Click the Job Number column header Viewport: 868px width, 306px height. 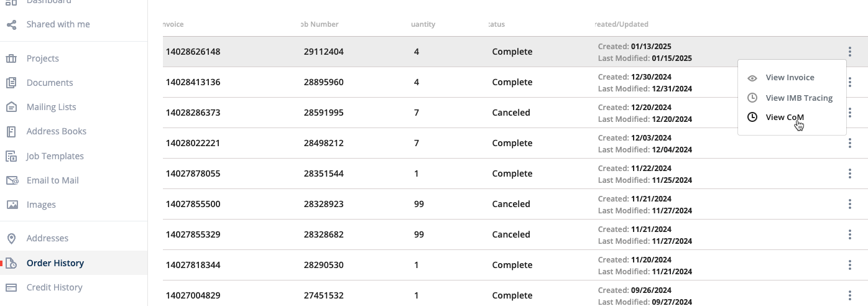click(x=319, y=24)
